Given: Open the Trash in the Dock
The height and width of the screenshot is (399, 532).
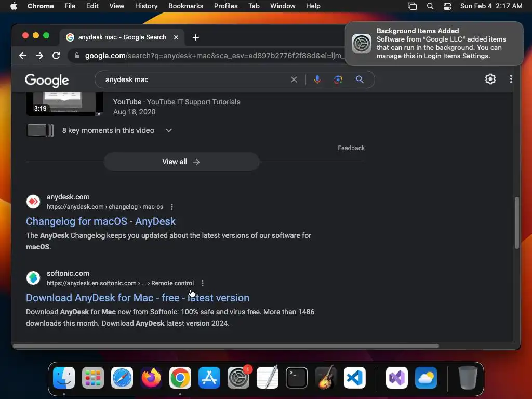Looking at the screenshot, I should 468,378.
